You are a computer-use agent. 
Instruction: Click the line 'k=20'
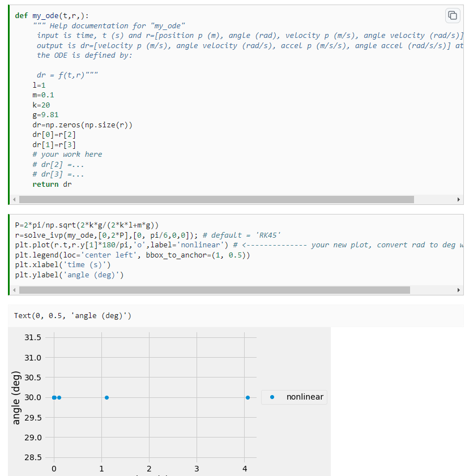(41, 105)
